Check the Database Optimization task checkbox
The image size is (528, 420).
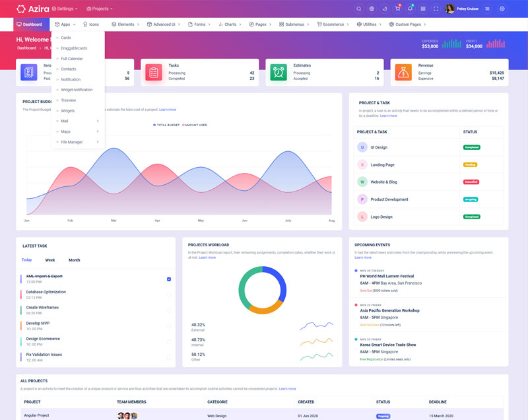[169, 295]
